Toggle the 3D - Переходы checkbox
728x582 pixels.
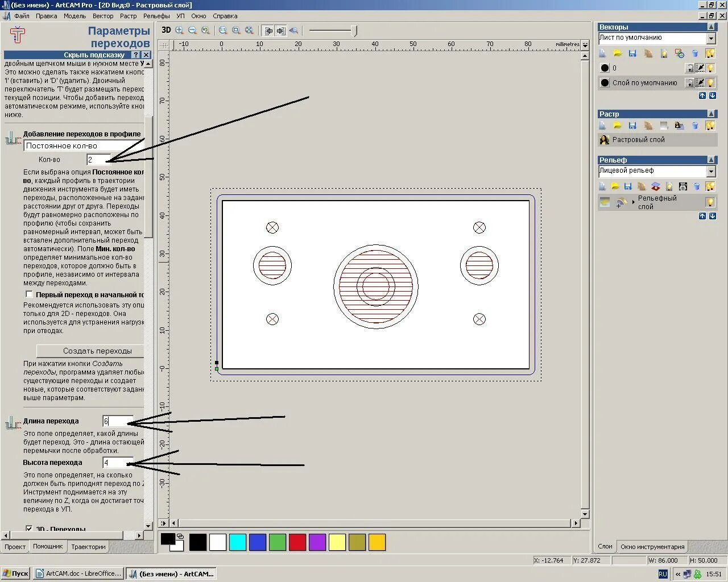pos(29,529)
